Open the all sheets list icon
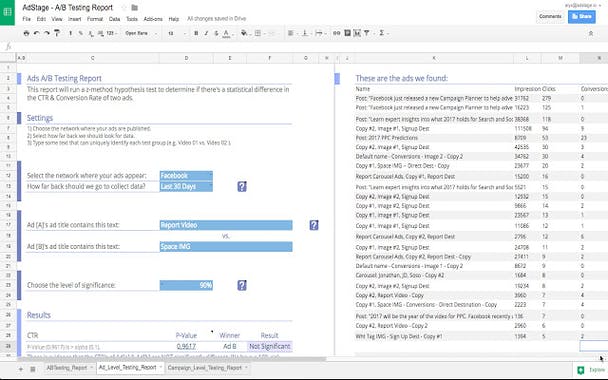 point(33,369)
